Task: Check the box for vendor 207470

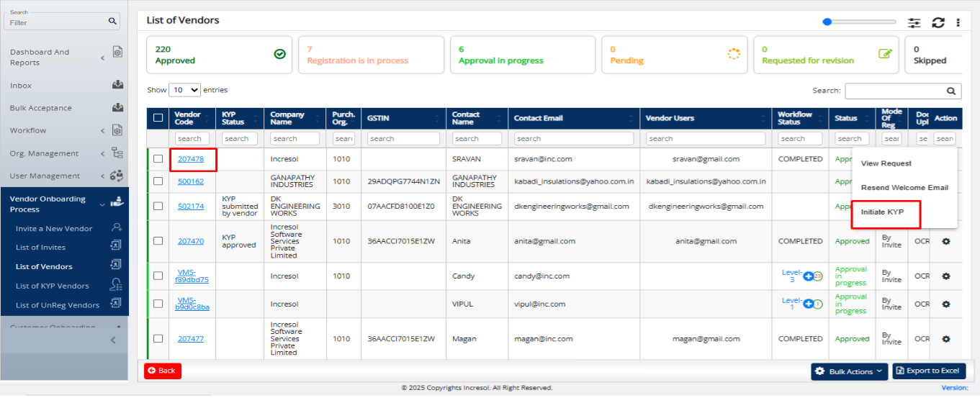Action: (158, 241)
